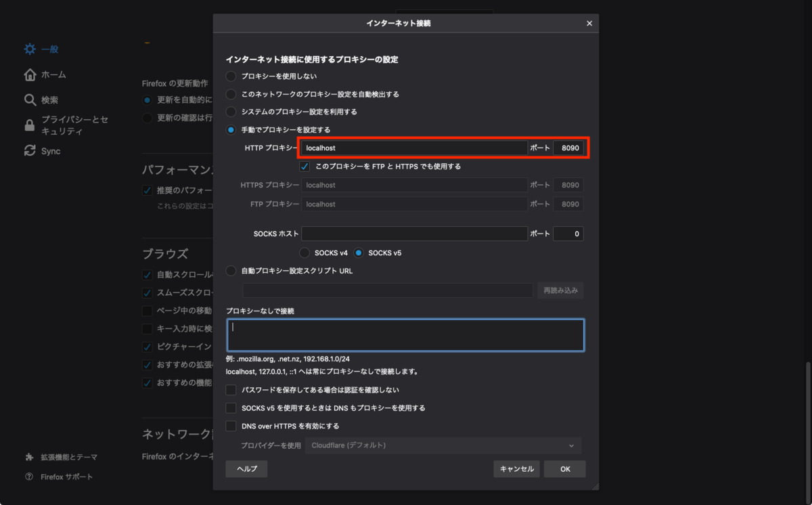Select SOCKS v4 radio button
Image resolution: width=812 pixels, height=505 pixels.
(304, 252)
